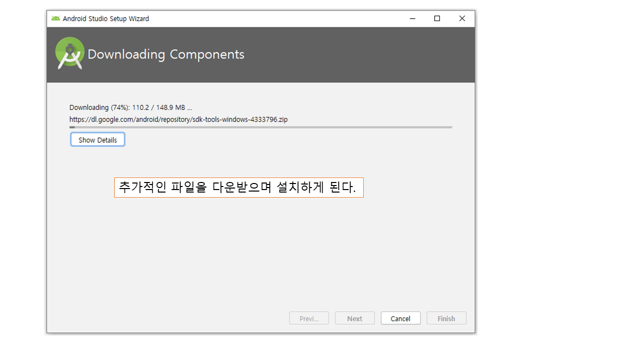Viewport: 644px width, 362px height.
Task: Click the unfilled track of the progress bar
Action: click(262, 127)
